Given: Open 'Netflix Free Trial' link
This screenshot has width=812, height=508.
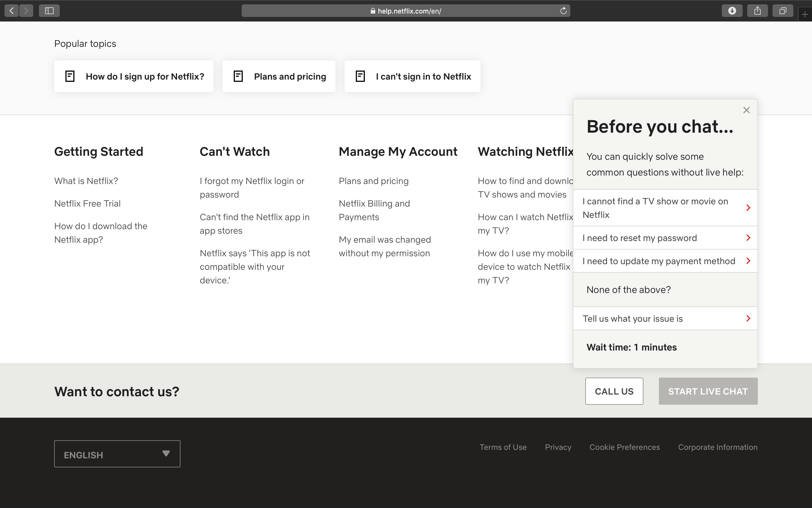Looking at the screenshot, I should point(87,203).
